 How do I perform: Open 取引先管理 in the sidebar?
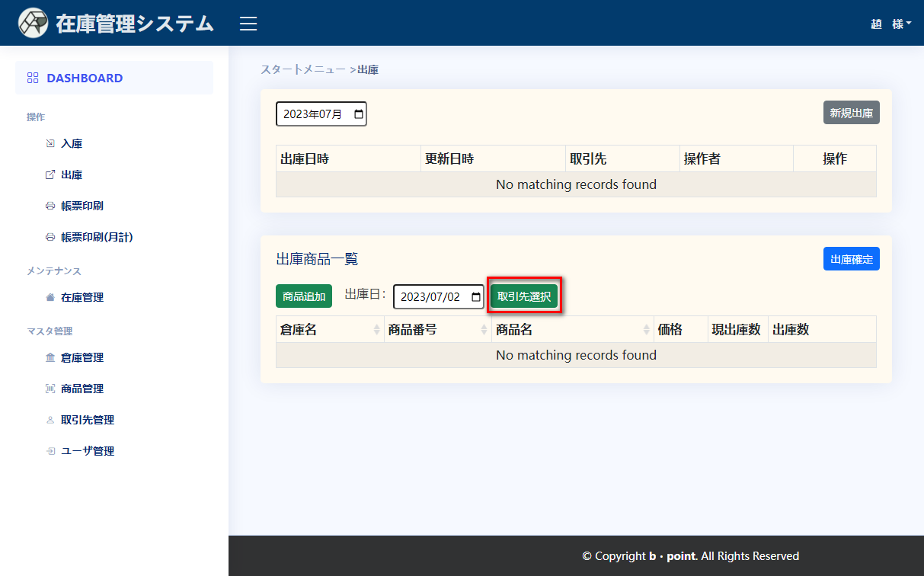87,420
